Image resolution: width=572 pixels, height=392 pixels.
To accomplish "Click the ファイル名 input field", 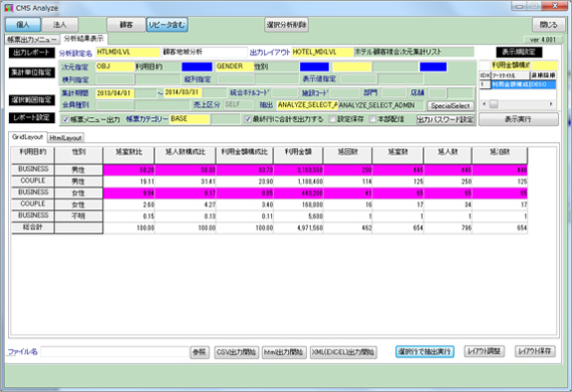I will [114, 352].
